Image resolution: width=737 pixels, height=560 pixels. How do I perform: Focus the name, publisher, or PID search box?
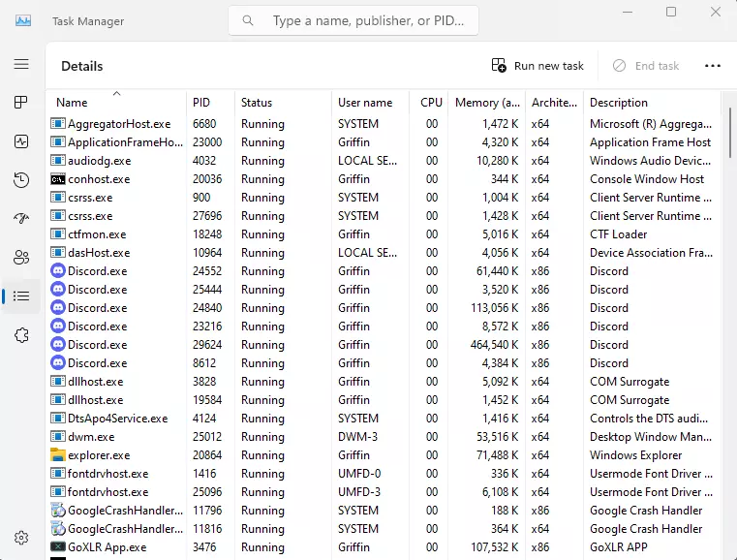coord(368,20)
